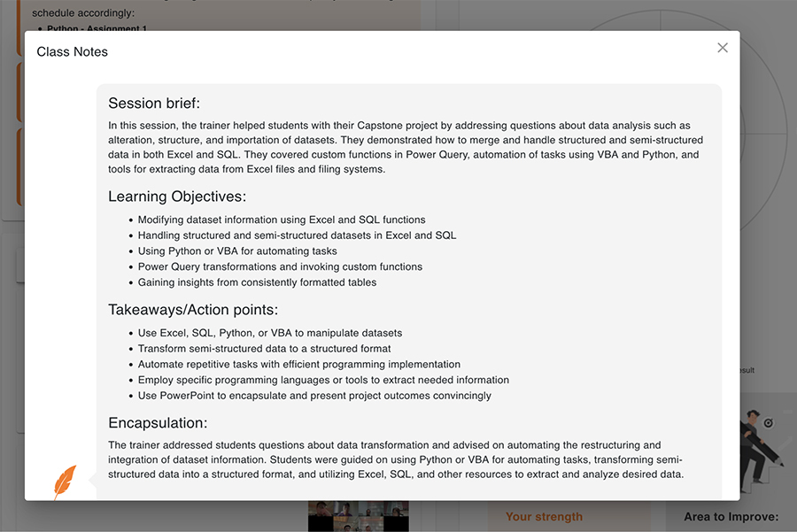Viewport: 797px width, 532px height.
Task: Click the Encapsulation heading
Action: [x=158, y=423]
